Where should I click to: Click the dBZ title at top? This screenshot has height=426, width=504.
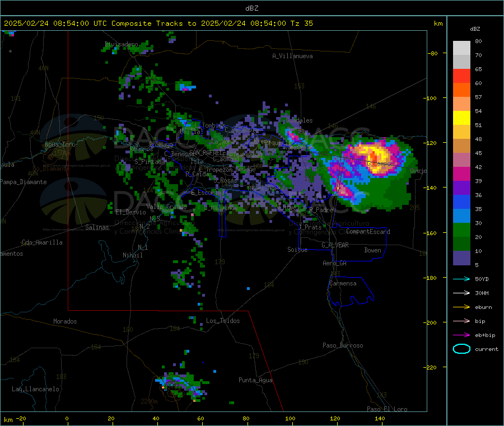point(251,8)
